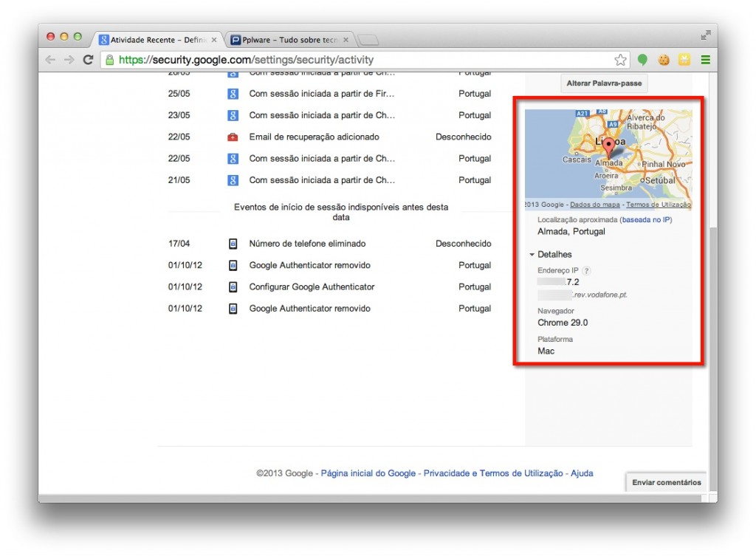Click the Chrome 29.0 browser value
This screenshot has width=756, height=556.
point(563,323)
